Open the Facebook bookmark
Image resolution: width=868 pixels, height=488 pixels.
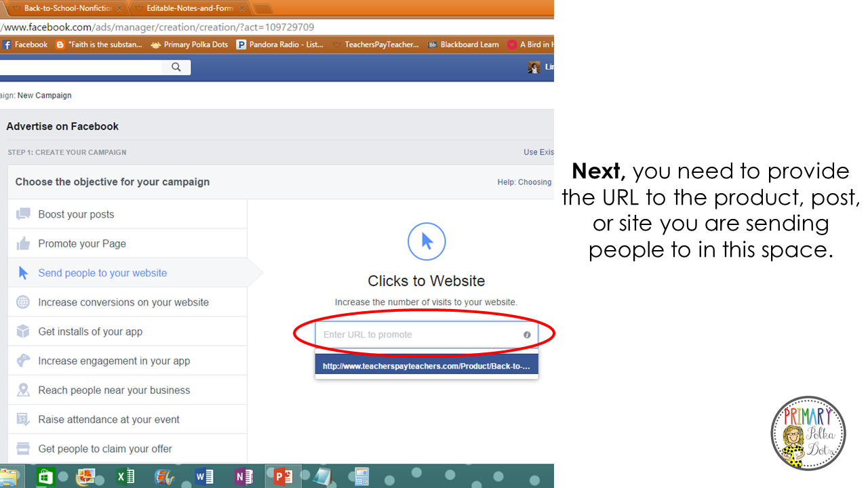[x=25, y=45]
